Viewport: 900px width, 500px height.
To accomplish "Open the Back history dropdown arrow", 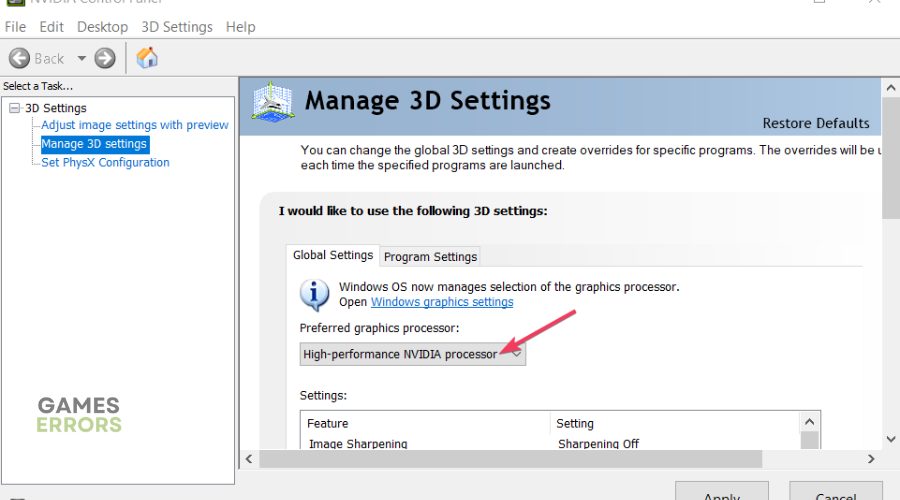I will tap(82, 58).
